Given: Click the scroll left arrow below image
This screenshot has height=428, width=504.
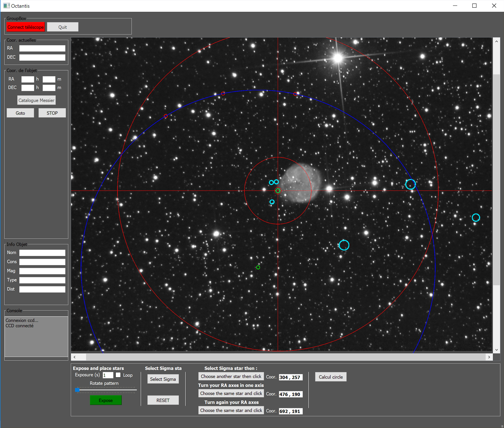Looking at the screenshot, I should [75, 357].
